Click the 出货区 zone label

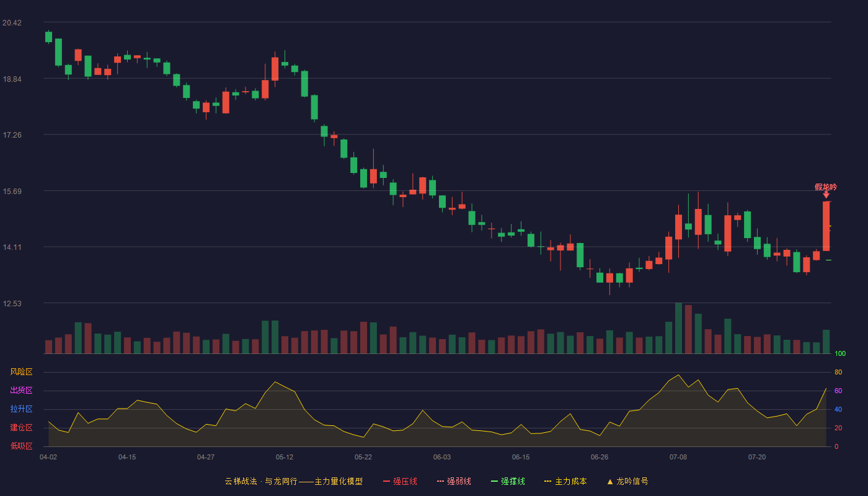tap(21, 391)
